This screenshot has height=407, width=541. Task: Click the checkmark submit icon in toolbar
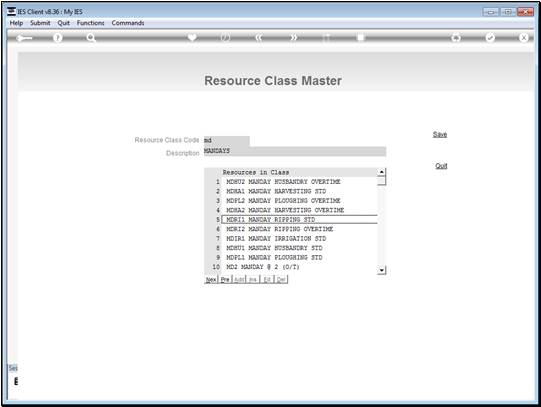[490, 38]
